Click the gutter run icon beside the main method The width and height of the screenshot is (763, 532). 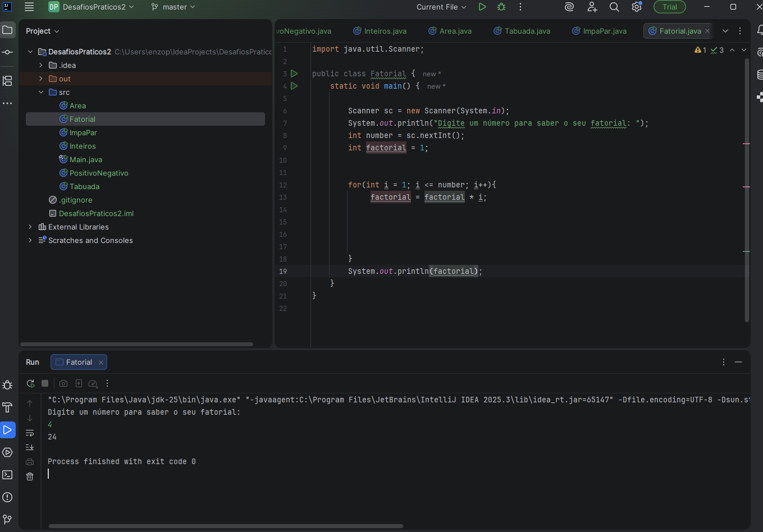tap(294, 86)
